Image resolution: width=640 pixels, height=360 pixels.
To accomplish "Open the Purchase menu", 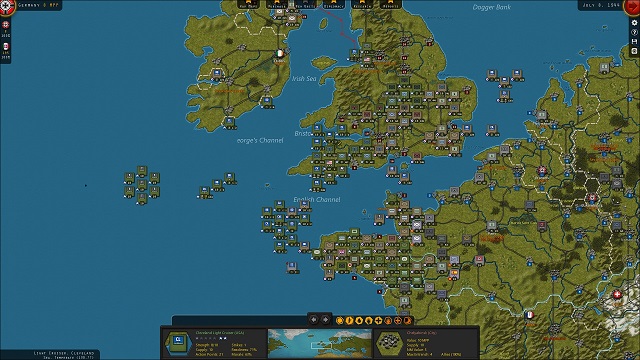I will point(277,4).
